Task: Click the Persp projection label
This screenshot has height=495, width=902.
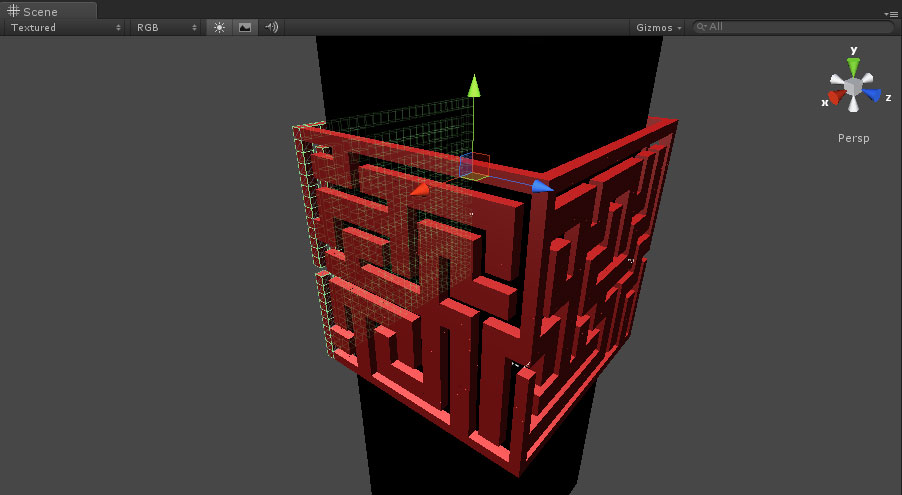Action: pyautogui.click(x=853, y=138)
